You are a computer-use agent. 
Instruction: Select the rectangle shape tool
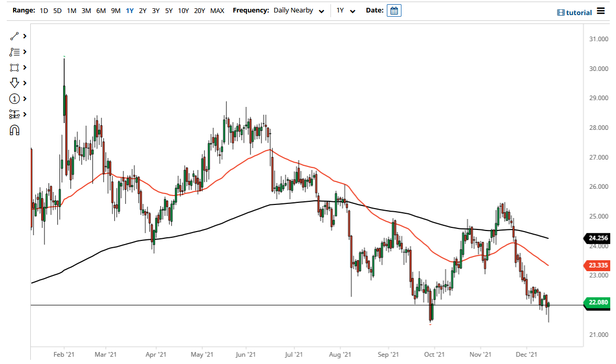(14, 67)
